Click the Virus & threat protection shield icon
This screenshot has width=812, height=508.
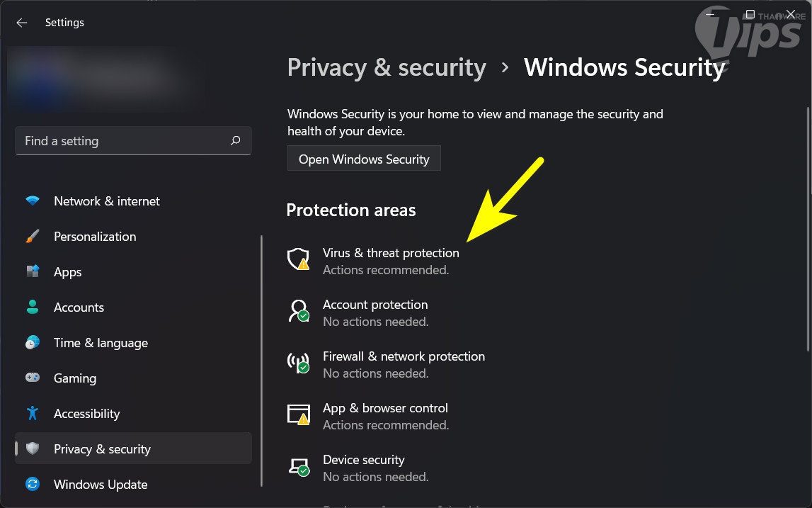(x=298, y=259)
